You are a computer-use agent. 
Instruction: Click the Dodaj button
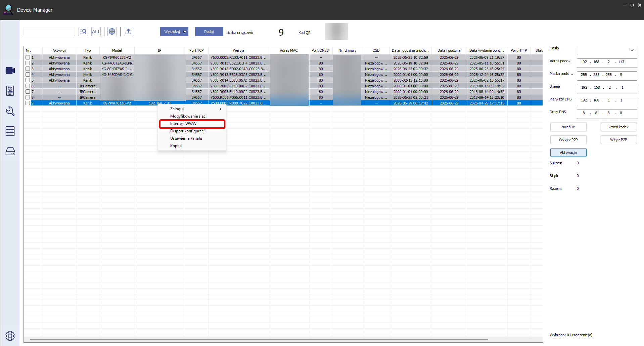209,32
